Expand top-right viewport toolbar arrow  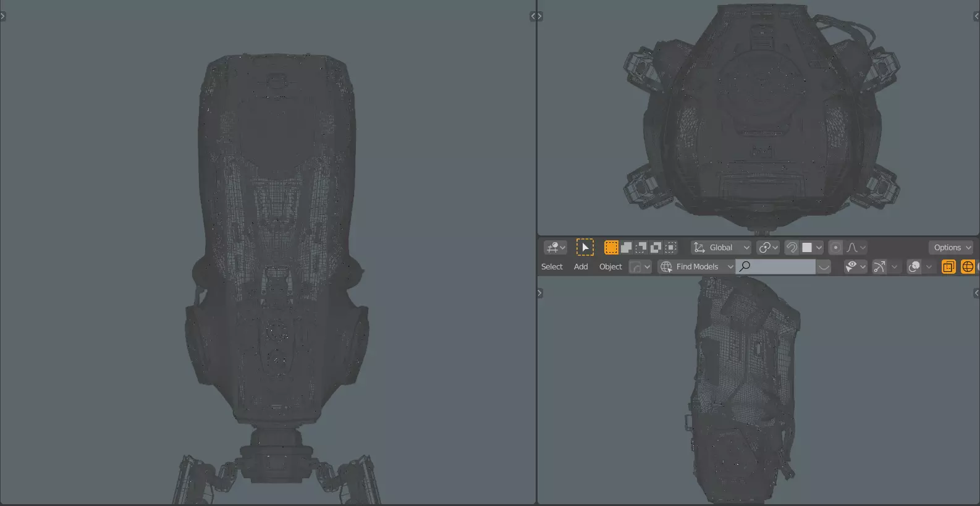539,16
